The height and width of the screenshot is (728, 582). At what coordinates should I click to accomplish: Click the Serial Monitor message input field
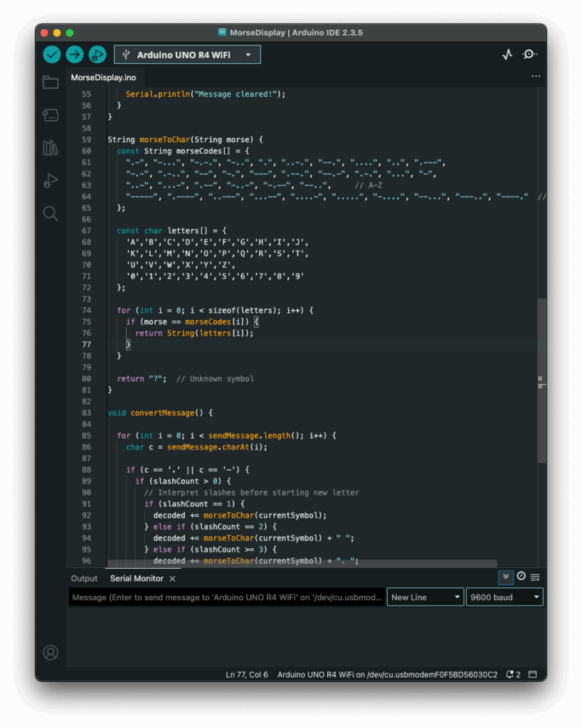click(x=227, y=597)
